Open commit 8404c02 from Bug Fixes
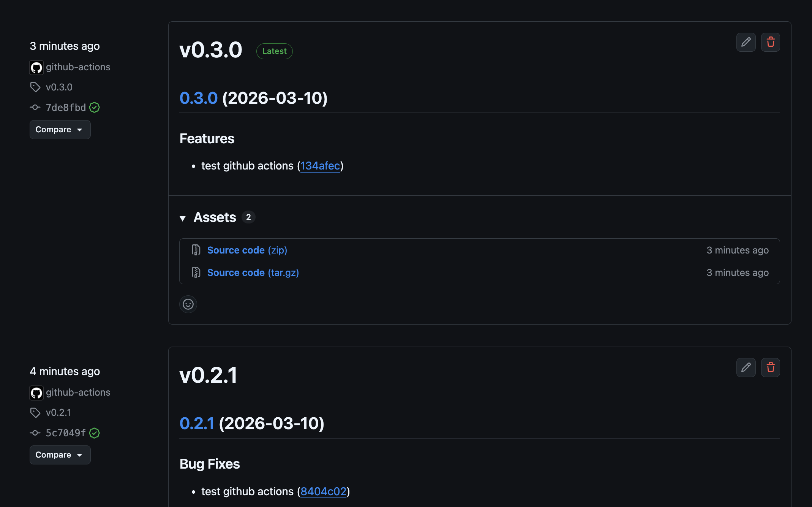812x507 pixels. tap(324, 491)
